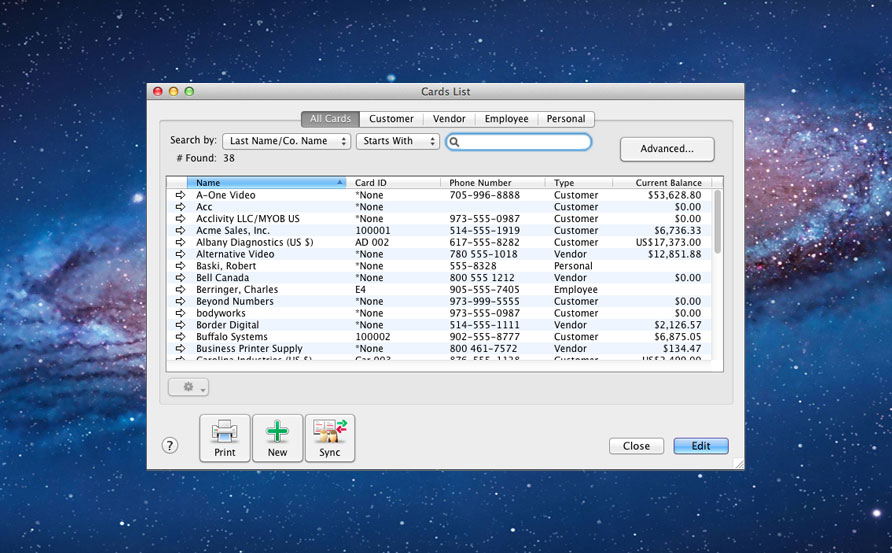Open Buffalo Systems detail arrow

point(180,337)
